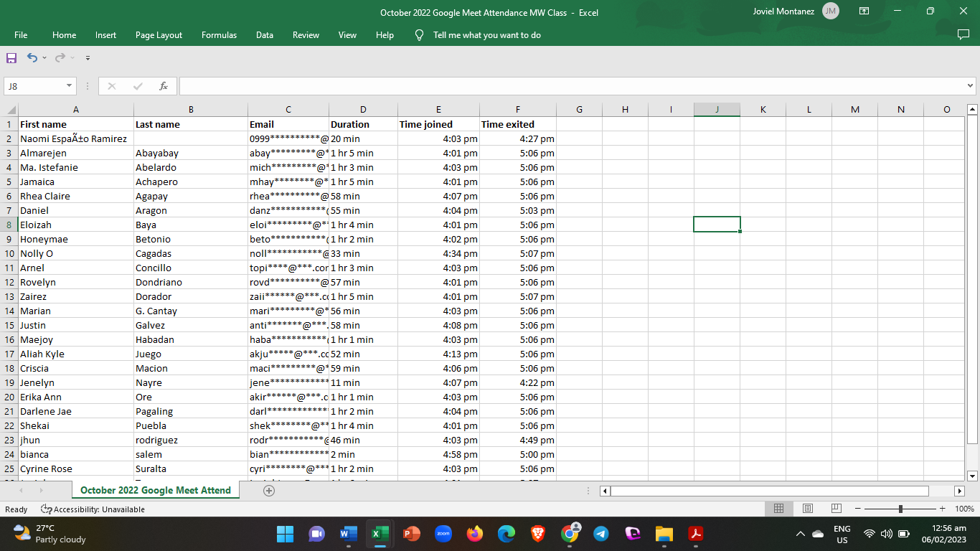The height and width of the screenshot is (551, 980).
Task: Open the File menu
Action: [21, 35]
